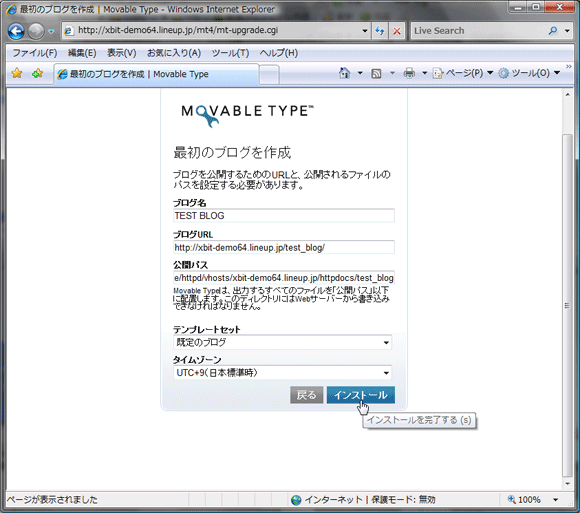Open the テンプレートセット dropdown
The height and width of the screenshot is (513, 580).
point(282,342)
